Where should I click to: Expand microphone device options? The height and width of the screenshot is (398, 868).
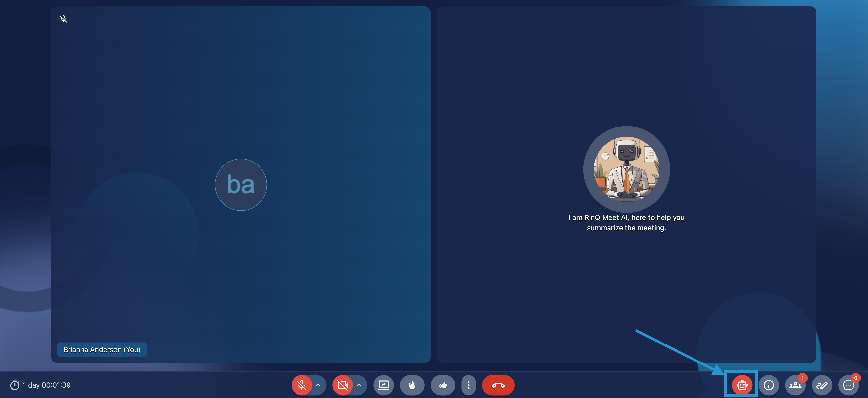click(x=318, y=385)
